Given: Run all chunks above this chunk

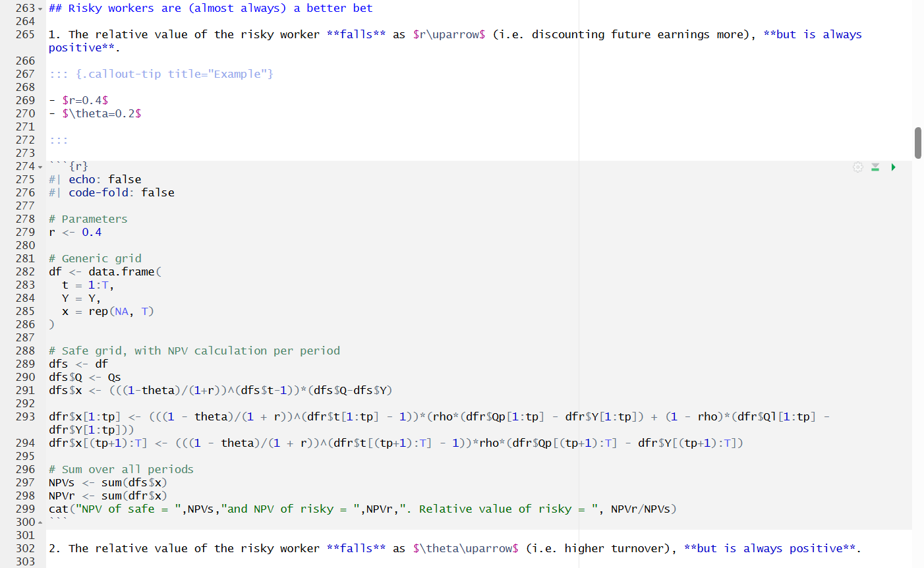Looking at the screenshot, I should pos(875,167).
